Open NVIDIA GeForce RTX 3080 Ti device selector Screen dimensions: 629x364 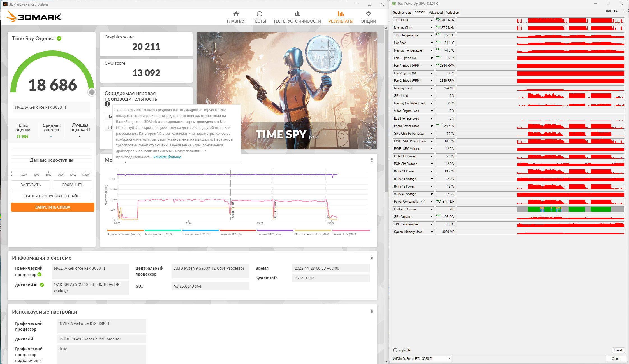421,359
